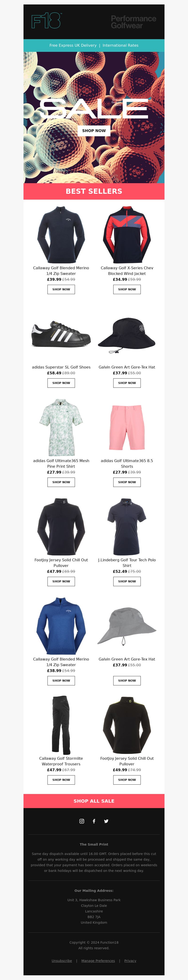Open the Twitter social icon
The height and width of the screenshot is (980, 188).
[x=106, y=821]
